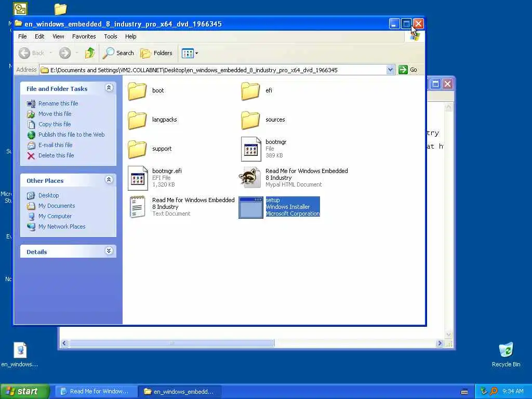The width and height of the screenshot is (532, 399).
Task: Click the left scroll arrow of background window
Action: coord(64,343)
